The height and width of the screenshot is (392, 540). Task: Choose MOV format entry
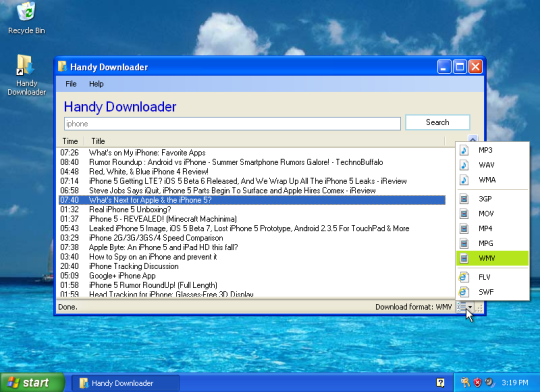click(x=492, y=214)
